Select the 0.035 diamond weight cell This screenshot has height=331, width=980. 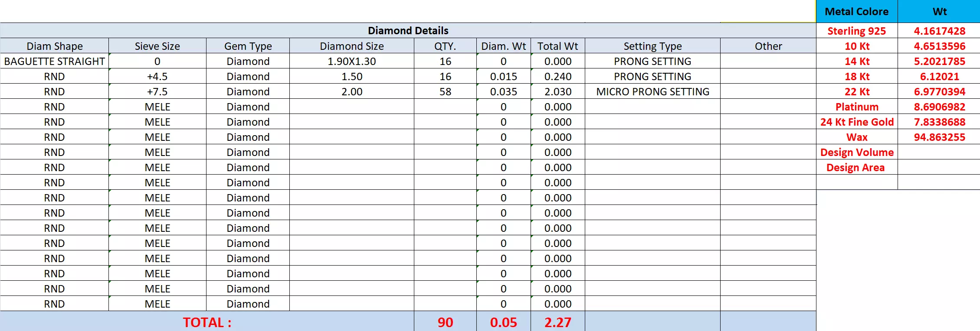[503, 91]
